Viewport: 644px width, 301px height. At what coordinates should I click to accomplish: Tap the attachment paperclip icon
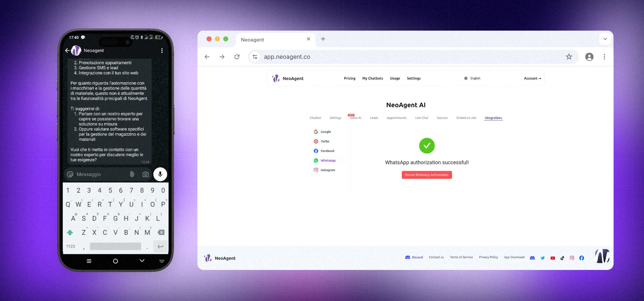(x=132, y=174)
